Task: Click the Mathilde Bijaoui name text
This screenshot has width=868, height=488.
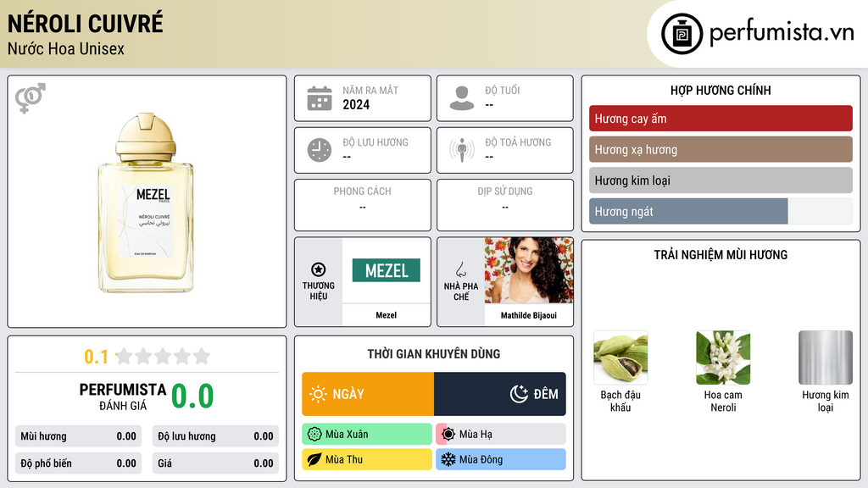Action: pyautogui.click(x=529, y=315)
